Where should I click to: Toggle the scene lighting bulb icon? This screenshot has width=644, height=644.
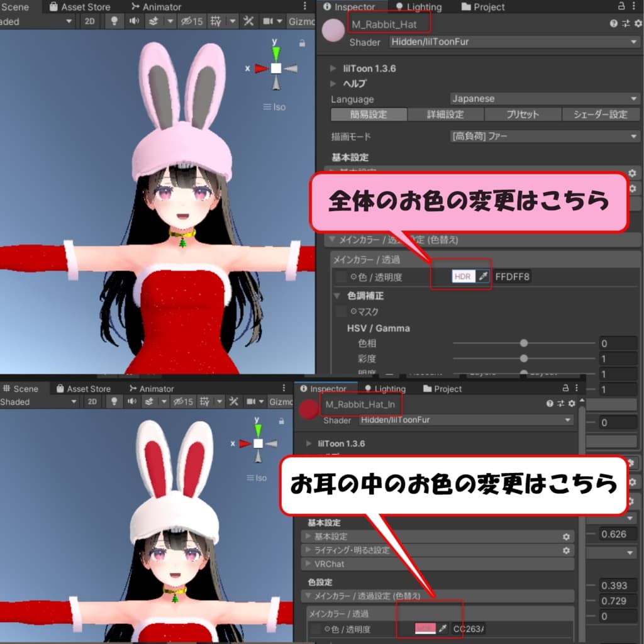coord(115,21)
